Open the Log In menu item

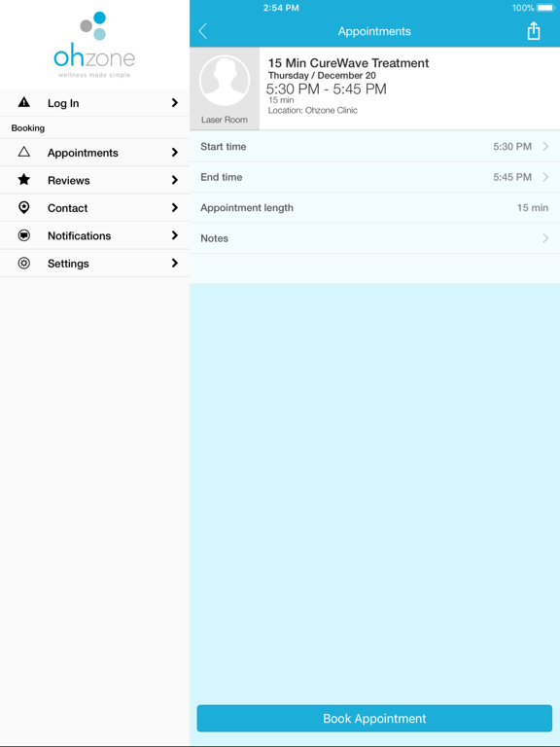coord(94,103)
